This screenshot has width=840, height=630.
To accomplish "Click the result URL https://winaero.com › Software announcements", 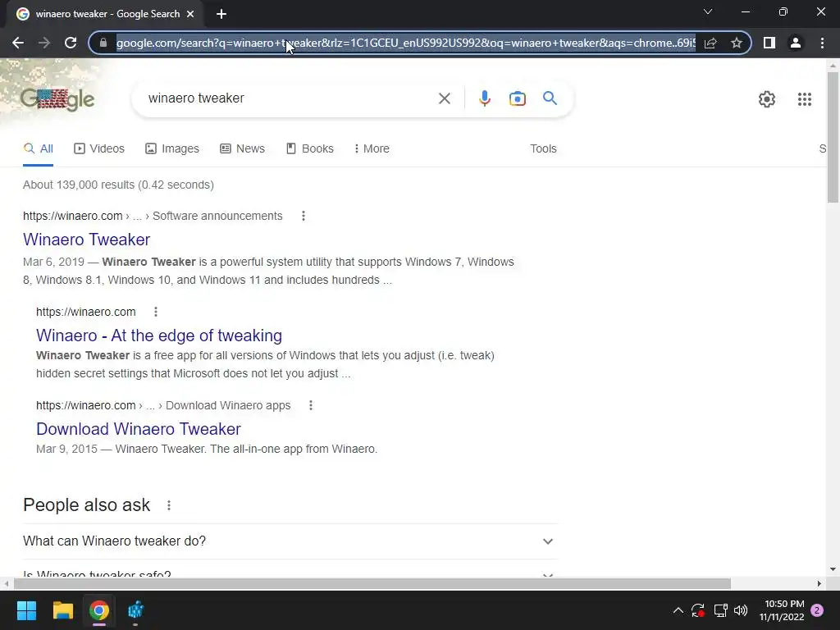I will [x=153, y=216].
